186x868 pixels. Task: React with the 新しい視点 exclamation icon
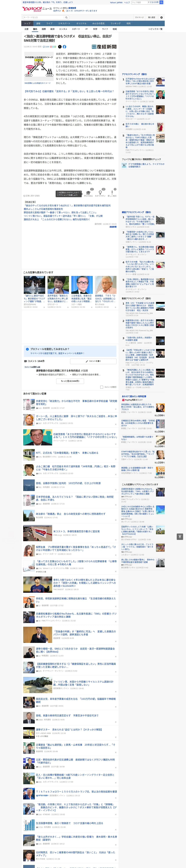click(x=112, y=193)
